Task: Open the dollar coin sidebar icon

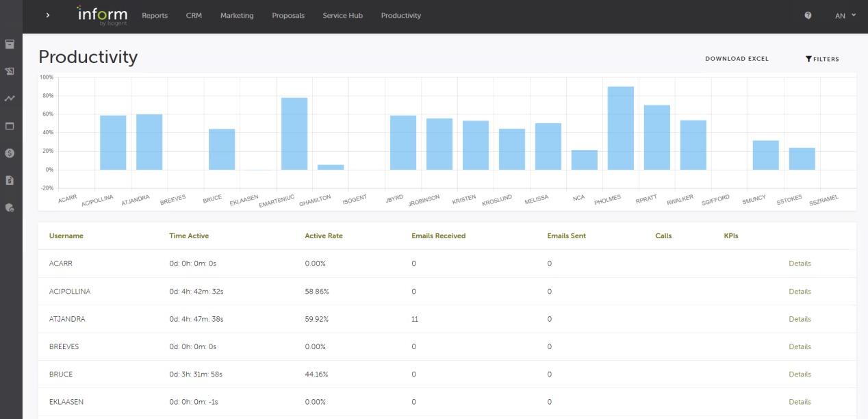Action: coord(10,153)
